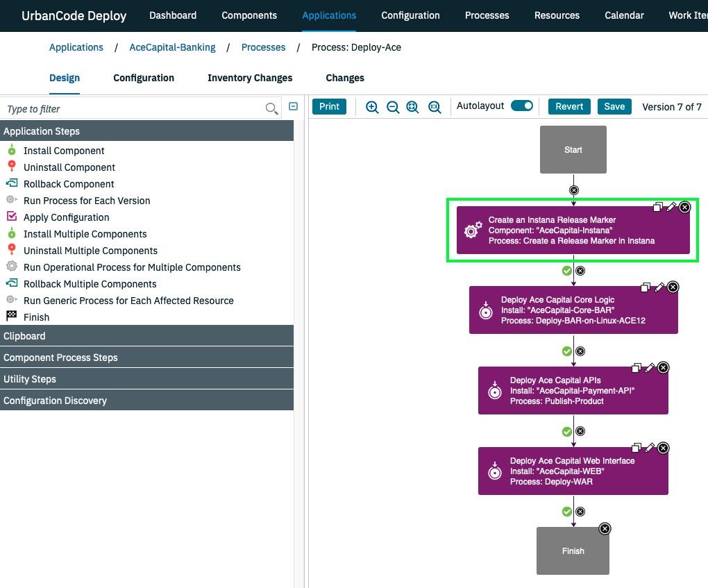
Task: Open the Configuration top menu
Action: [410, 15]
